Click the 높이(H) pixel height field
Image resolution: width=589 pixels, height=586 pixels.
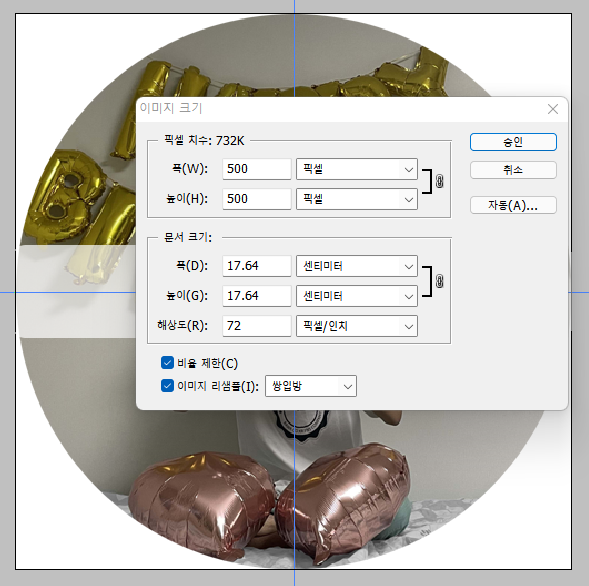(257, 199)
